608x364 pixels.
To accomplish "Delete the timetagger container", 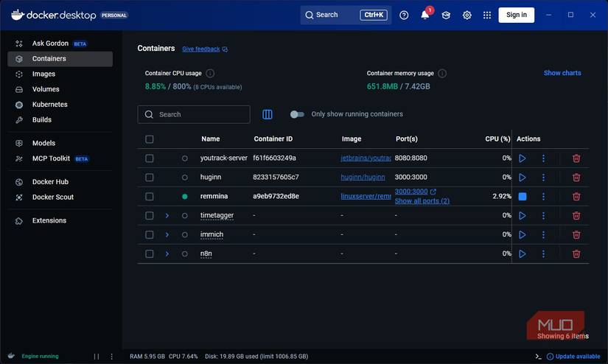I will tap(576, 216).
